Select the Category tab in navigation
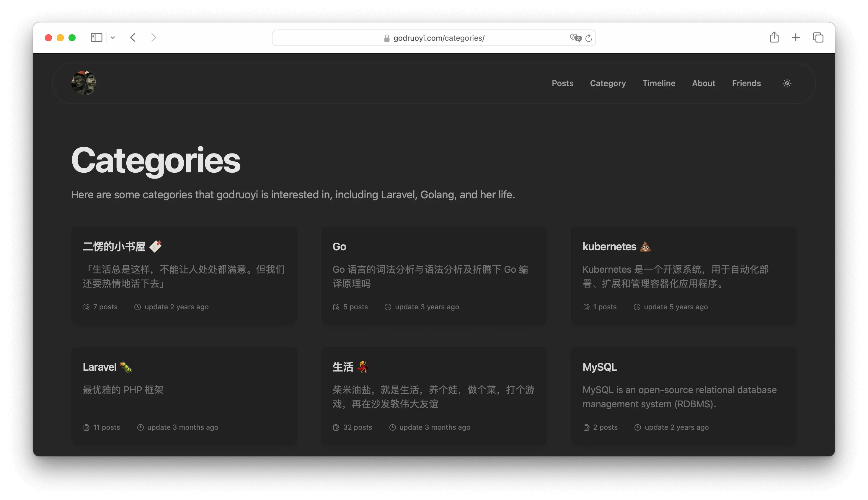This screenshot has width=868, height=500. click(x=608, y=83)
